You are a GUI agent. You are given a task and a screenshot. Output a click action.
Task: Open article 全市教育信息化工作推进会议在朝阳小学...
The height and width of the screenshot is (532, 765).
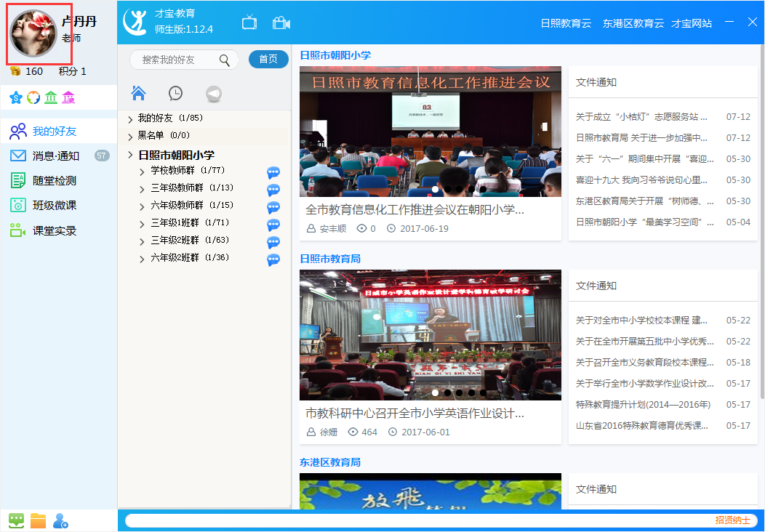pos(414,210)
